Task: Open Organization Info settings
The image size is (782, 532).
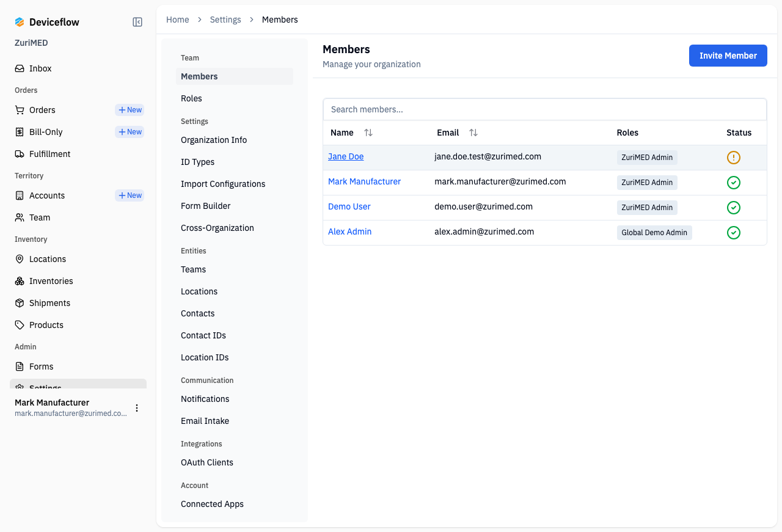Action: [235, 140]
